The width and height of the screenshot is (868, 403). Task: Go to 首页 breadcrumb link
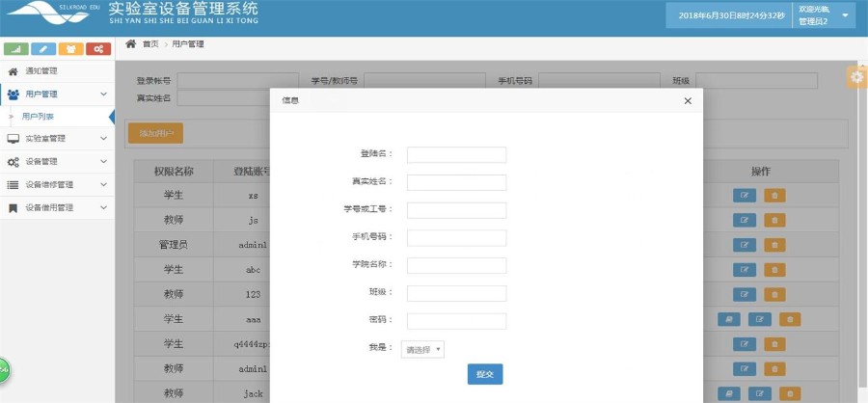(x=150, y=44)
